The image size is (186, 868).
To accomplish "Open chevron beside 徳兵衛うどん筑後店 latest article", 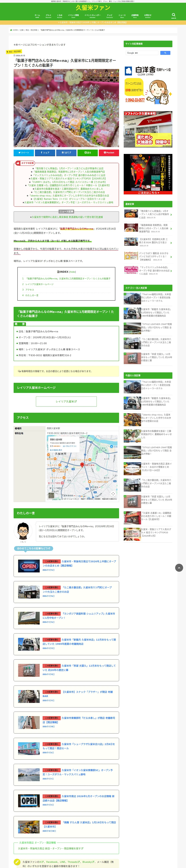I will point(171,215).
